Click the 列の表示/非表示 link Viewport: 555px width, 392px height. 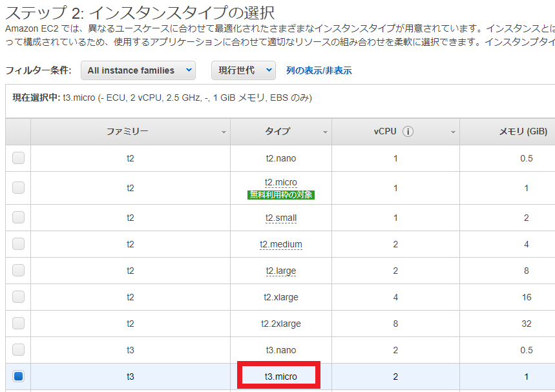319,70
